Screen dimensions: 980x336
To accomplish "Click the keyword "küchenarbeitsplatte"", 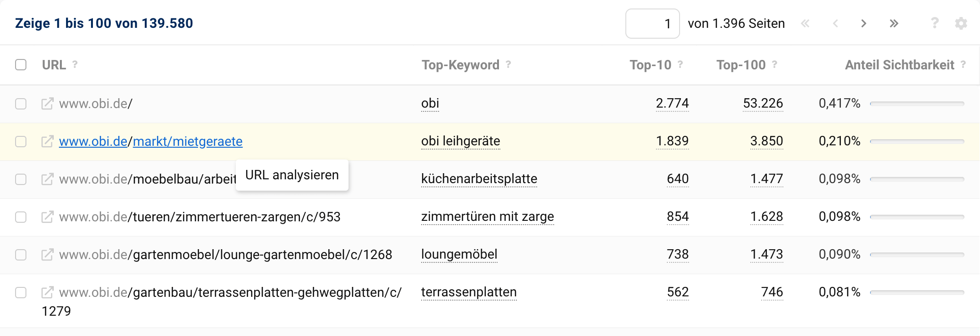I will (x=479, y=179).
